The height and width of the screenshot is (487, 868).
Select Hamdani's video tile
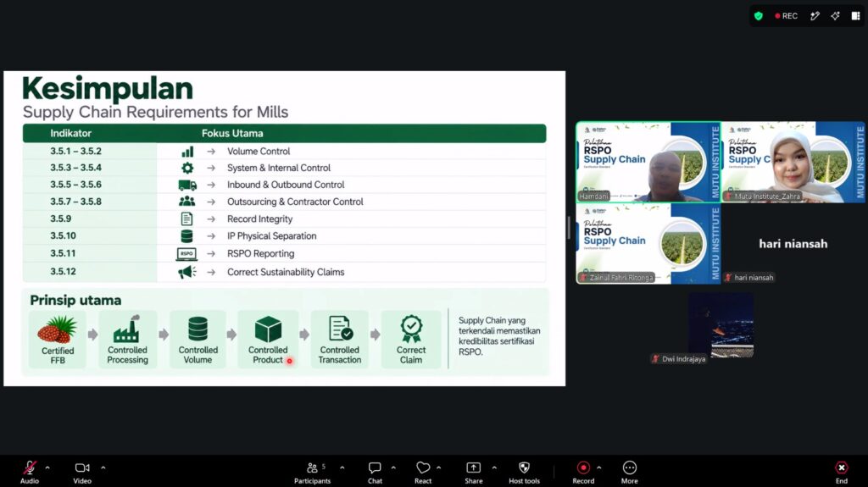[648, 162]
